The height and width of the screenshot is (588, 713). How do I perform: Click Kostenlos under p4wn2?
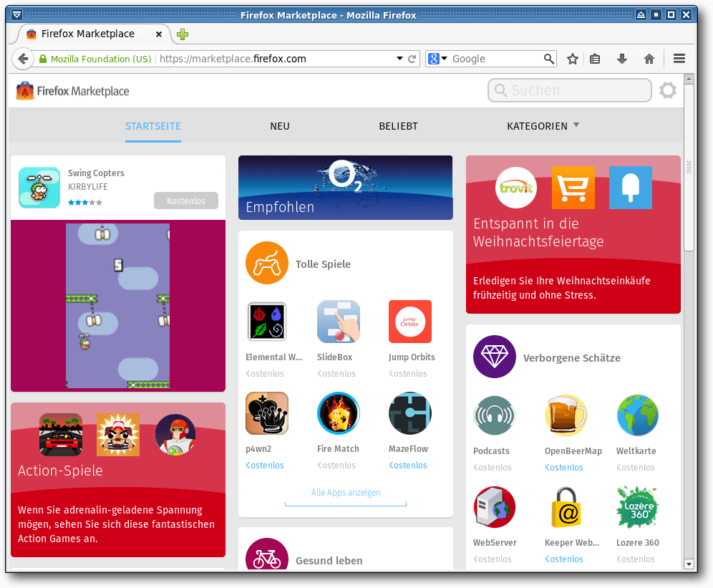(x=265, y=465)
